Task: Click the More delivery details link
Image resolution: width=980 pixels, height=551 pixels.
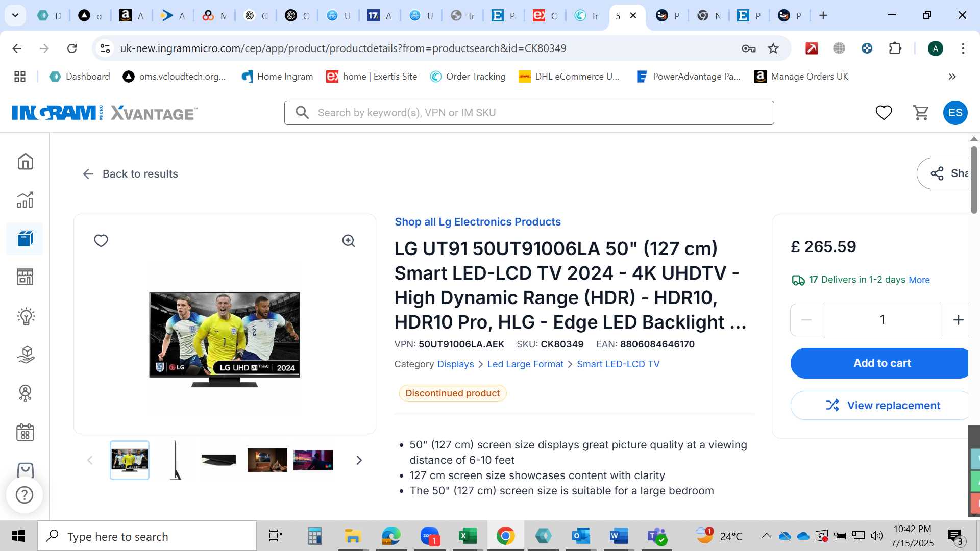Action: tap(919, 280)
